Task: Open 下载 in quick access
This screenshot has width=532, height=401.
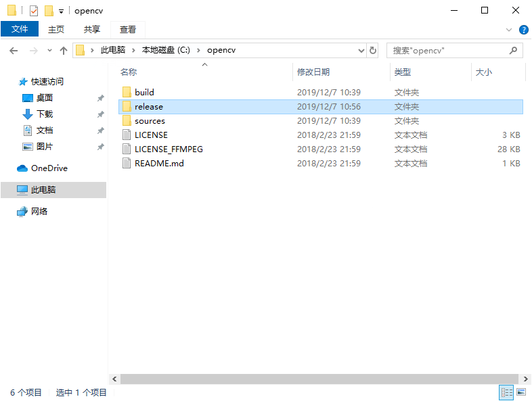Action: click(x=45, y=114)
